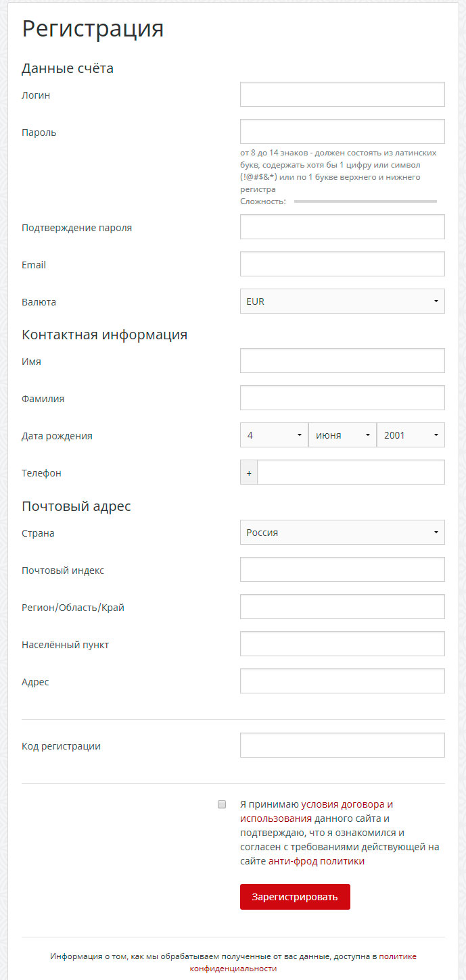
Task: Click the Подтверждение пароля field
Action: coord(342,227)
